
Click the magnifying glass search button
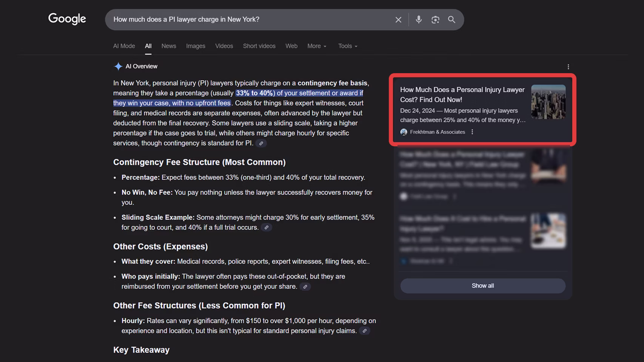pos(451,20)
